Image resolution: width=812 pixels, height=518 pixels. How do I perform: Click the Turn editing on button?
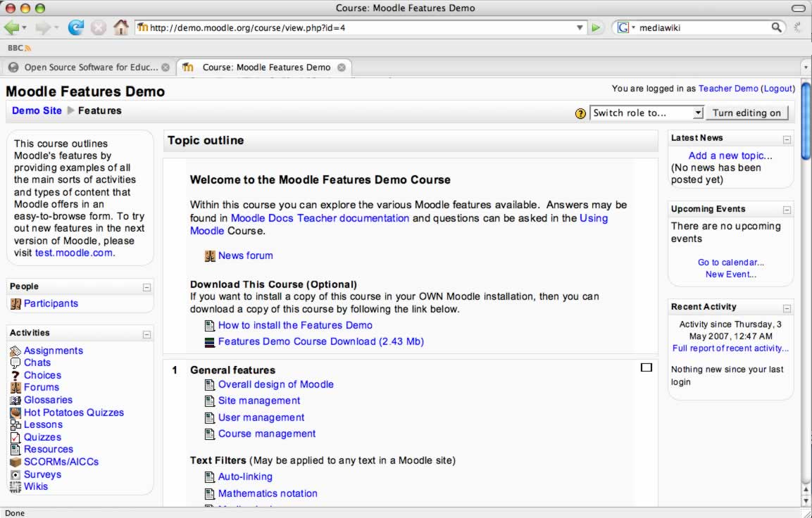[x=747, y=113]
